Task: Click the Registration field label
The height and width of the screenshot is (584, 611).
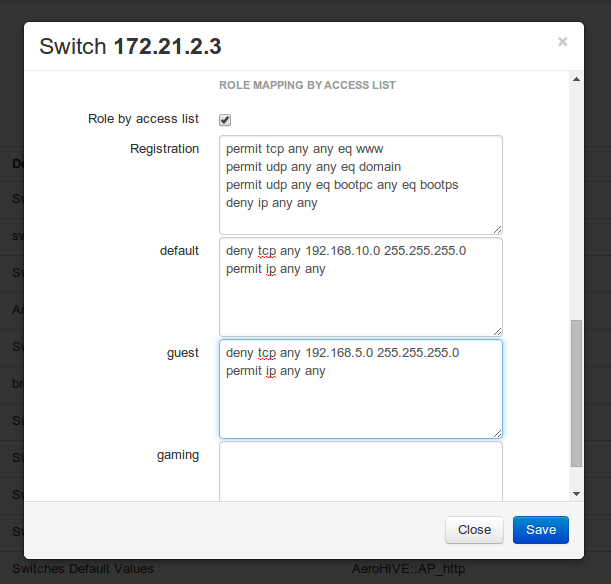Action: tap(165, 149)
